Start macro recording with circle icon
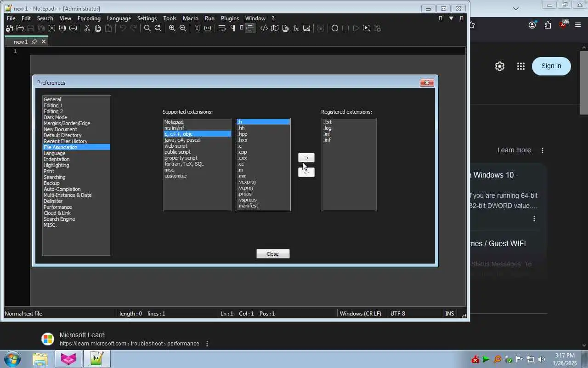Image resolution: width=588 pixels, height=368 pixels. tap(335, 28)
